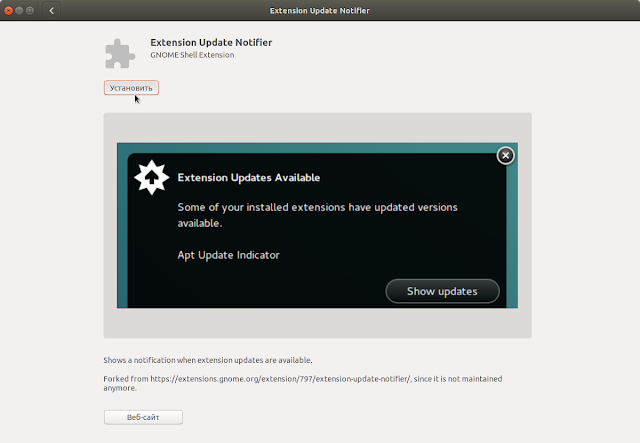This screenshot has height=443, width=640.
Task: Click the Установить install button
Action: click(x=131, y=88)
